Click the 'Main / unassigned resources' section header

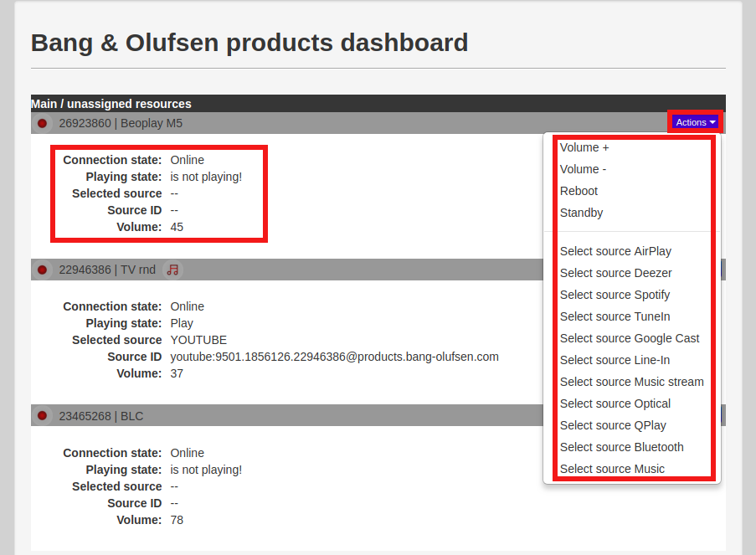(111, 104)
